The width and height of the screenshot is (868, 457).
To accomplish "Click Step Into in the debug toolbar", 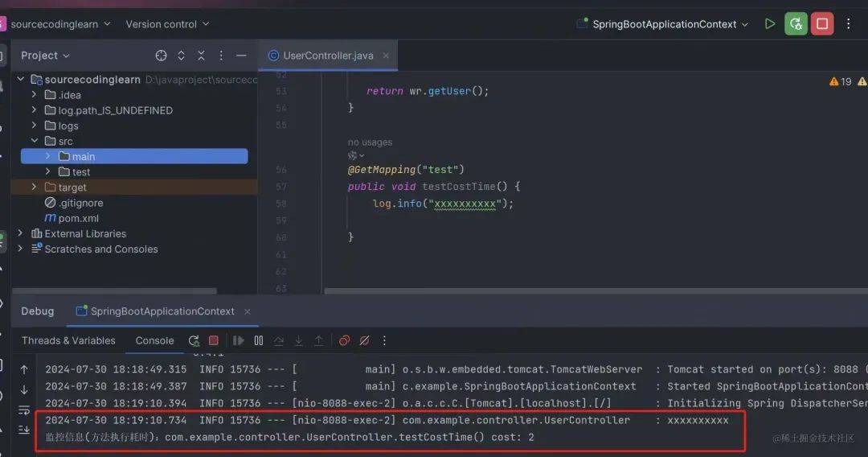I will pyautogui.click(x=298, y=340).
